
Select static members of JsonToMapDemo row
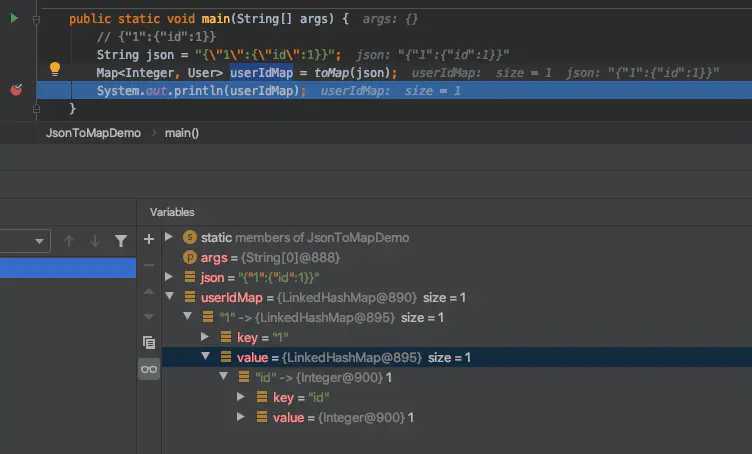tap(457, 237)
